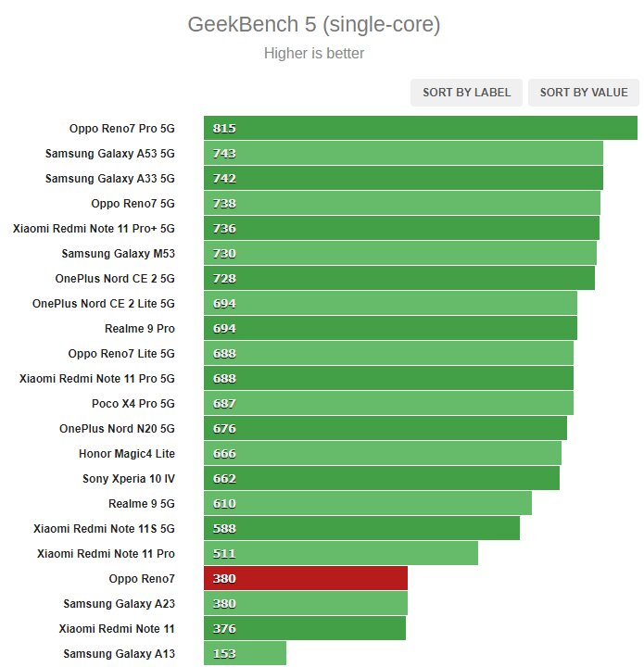Select the OnePlus Nord N20 5G bar

point(385,428)
